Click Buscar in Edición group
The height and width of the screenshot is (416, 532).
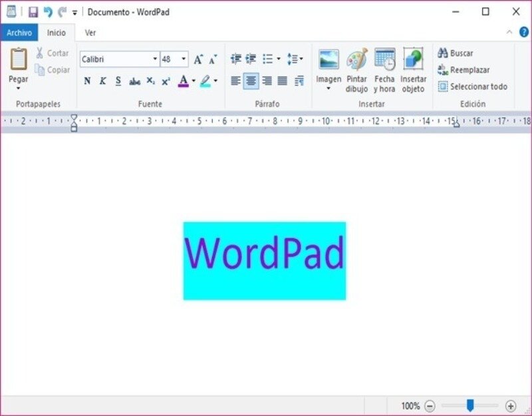coord(456,53)
